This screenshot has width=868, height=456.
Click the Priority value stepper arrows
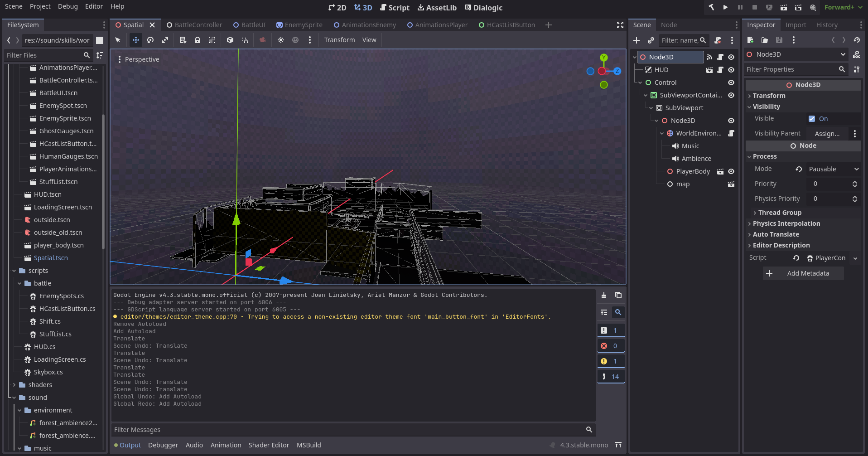855,184
